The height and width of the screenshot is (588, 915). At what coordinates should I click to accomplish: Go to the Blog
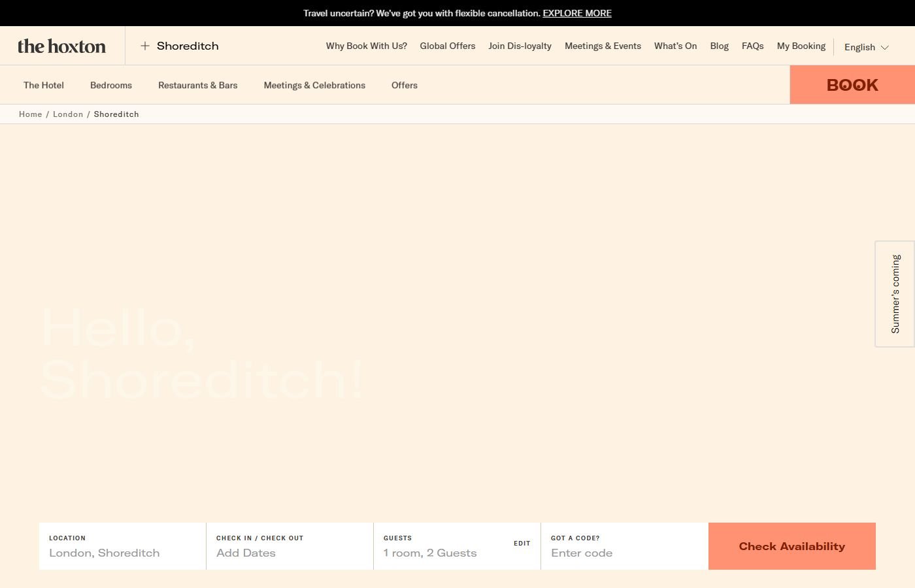pyautogui.click(x=720, y=46)
